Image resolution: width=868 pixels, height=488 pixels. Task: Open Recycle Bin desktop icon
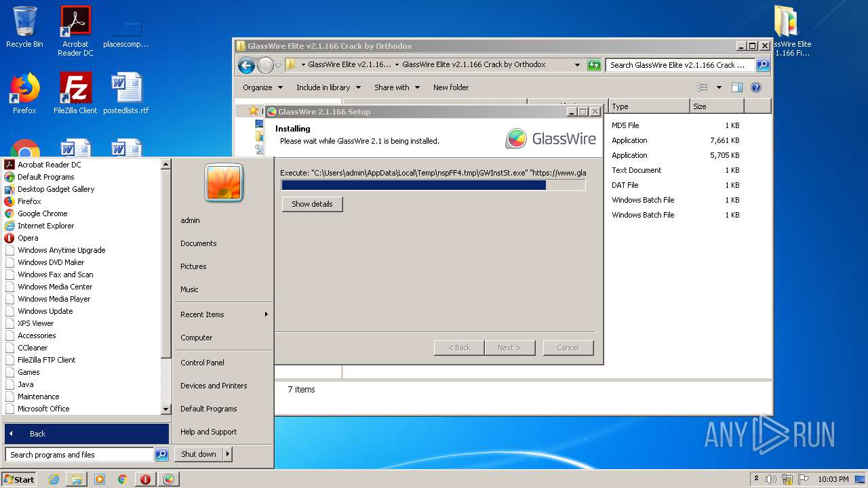tap(24, 27)
